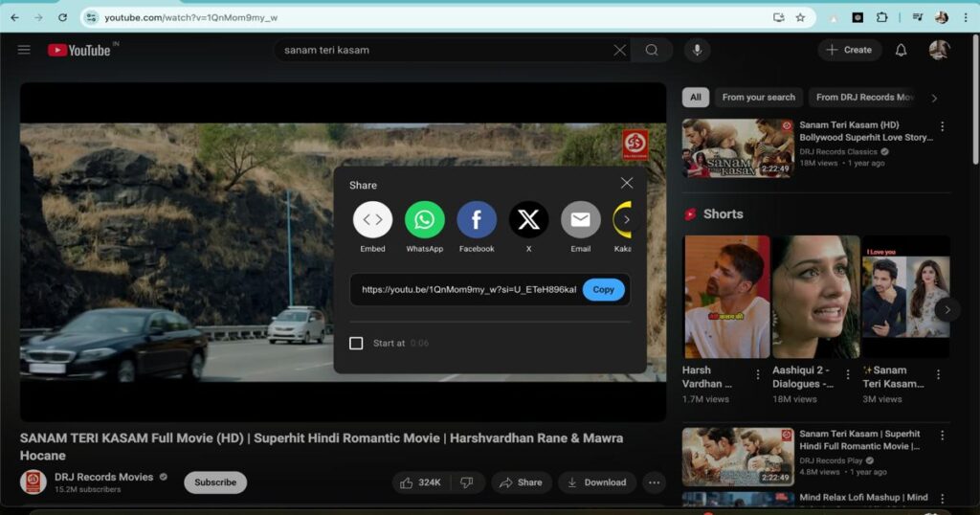
Task: Dislike the video
Action: [467, 482]
